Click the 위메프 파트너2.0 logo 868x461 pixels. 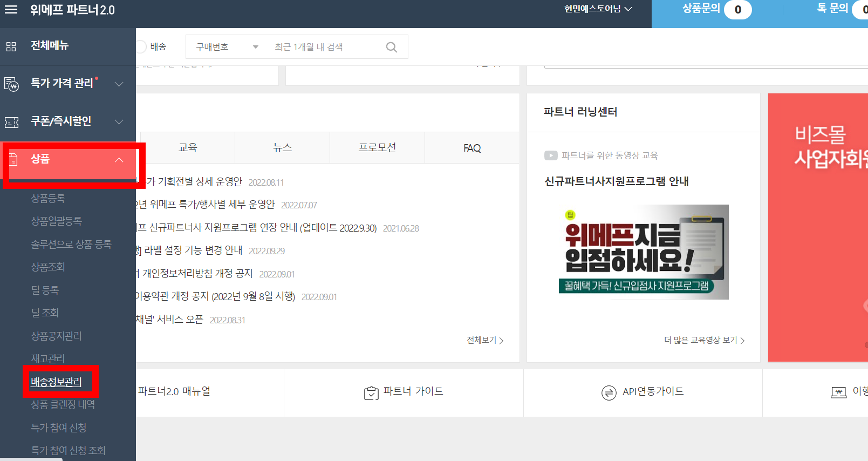click(72, 10)
